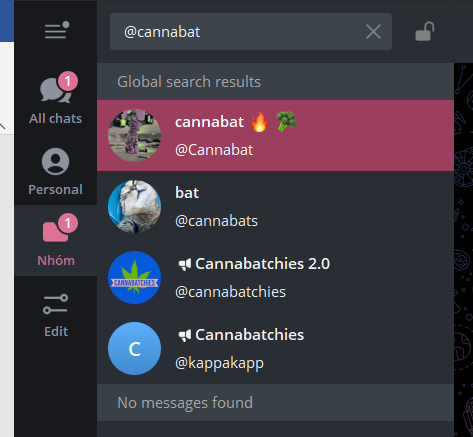This screenshot has width=473, height=437.
Task: Click the blue C letter avatar
Action: point(135,349)
